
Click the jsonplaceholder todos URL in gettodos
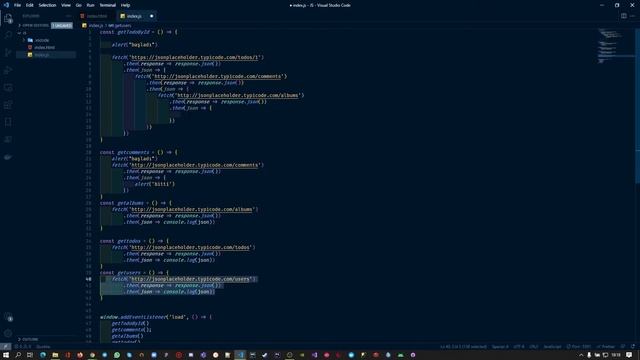pos(190,247)
